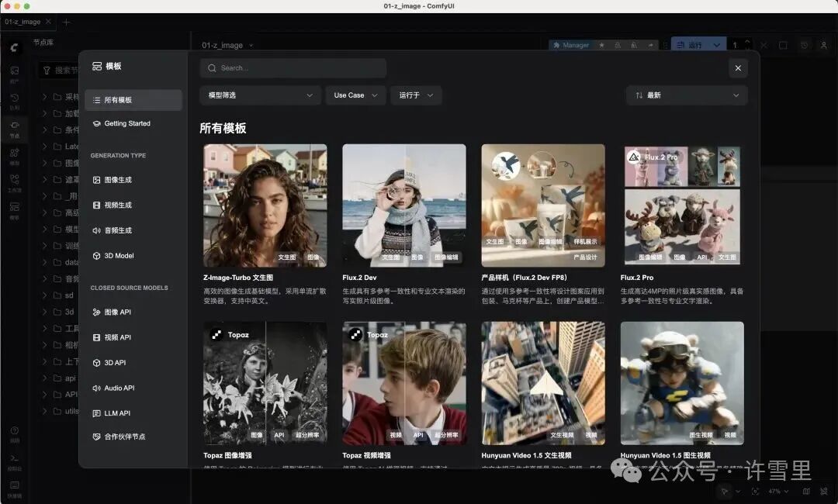Viewport: 838px width, 504px height.
Task: Open the history clock icon at top right
Action: coord(804,46)
